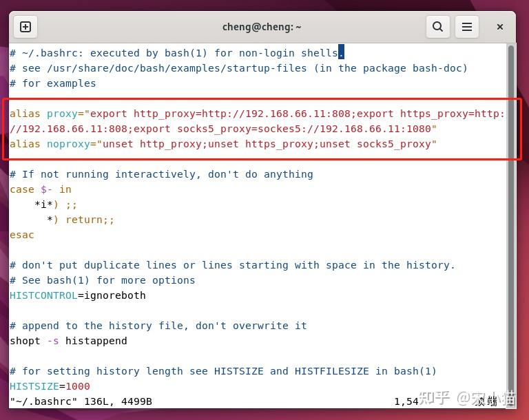Open a new terminal tab
The height and width of the screenshot is (420, 529).
25,27
